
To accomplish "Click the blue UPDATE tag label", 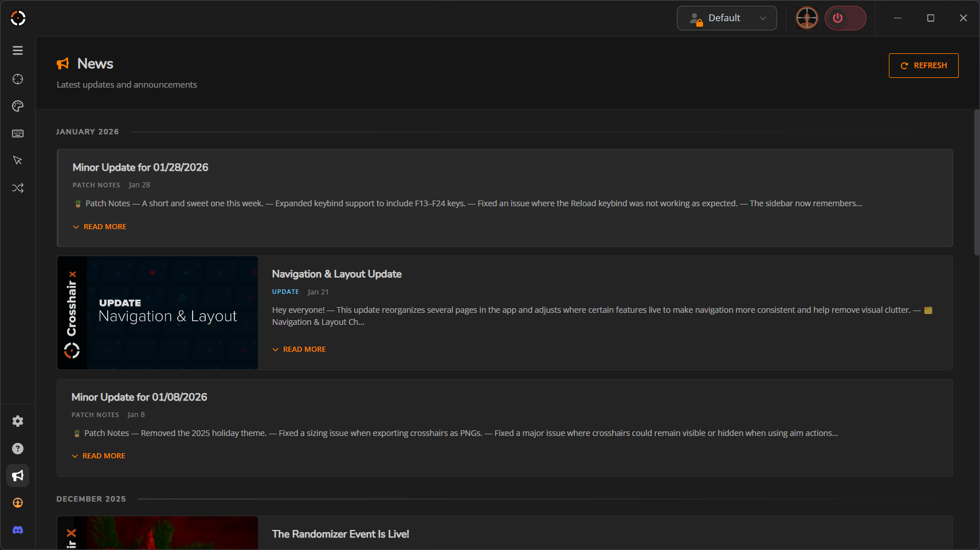I will [x=285, y=292].
